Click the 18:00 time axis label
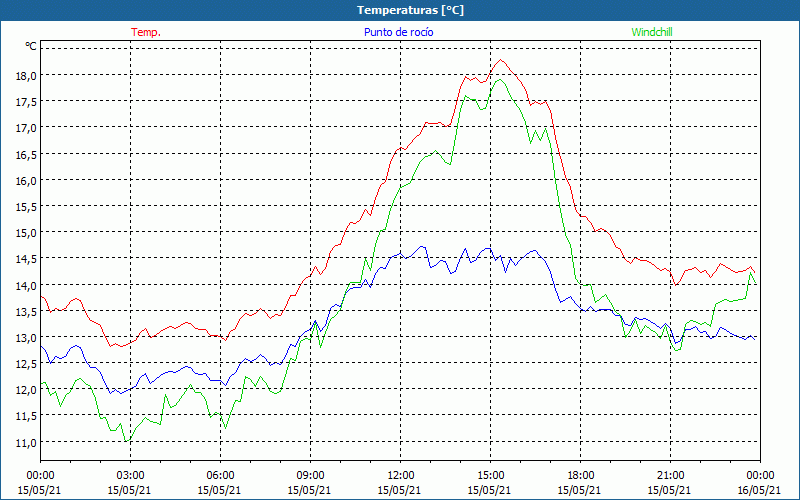Viewport: 800px width, 500px height. (581, 476)
